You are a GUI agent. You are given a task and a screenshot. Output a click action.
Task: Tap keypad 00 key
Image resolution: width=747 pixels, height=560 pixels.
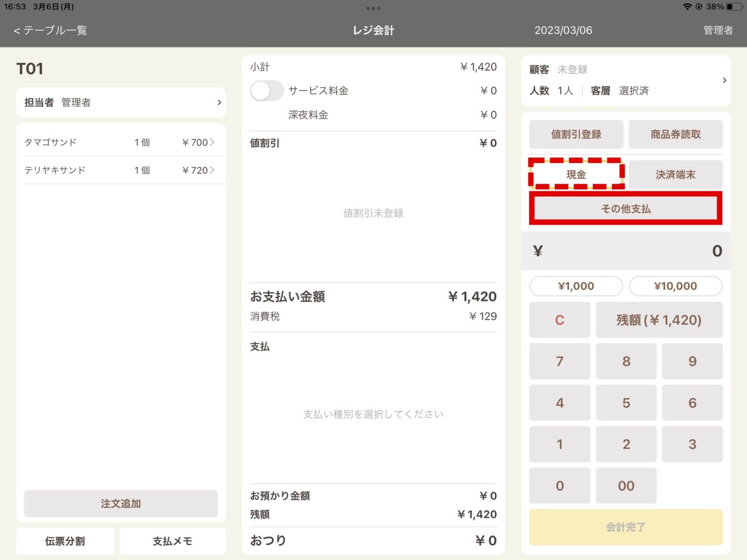point(626,486)
